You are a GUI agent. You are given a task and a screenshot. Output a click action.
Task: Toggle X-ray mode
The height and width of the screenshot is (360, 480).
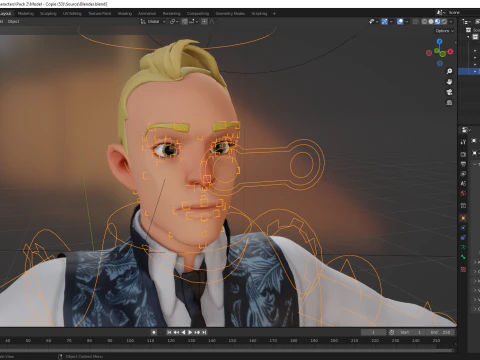[x=415, y=21]
